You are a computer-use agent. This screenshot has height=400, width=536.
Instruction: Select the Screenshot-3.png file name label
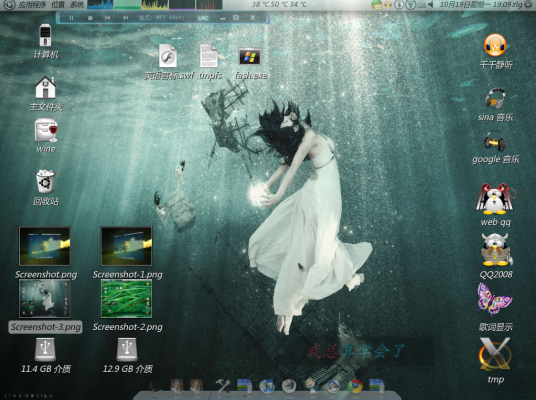(x=45, y=327)
